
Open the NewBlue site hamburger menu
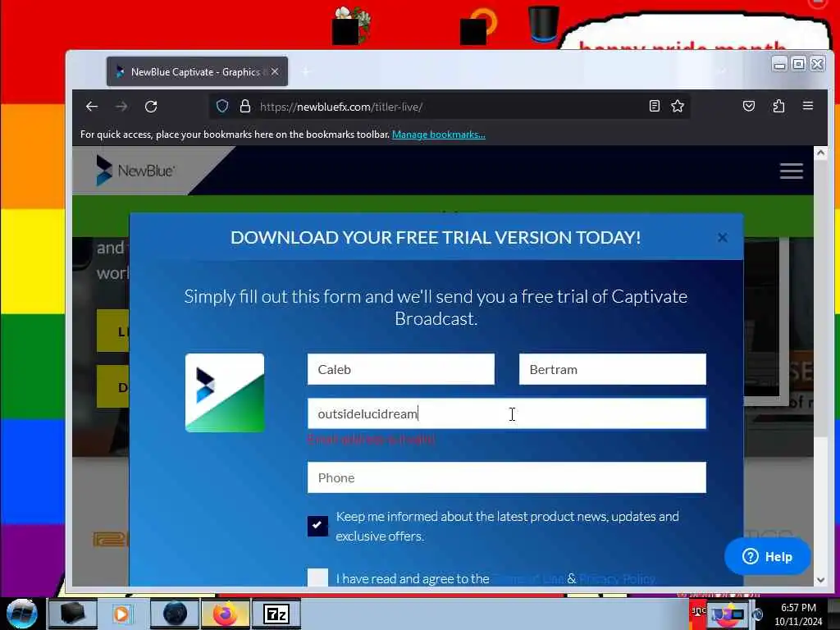coord(792,171)
